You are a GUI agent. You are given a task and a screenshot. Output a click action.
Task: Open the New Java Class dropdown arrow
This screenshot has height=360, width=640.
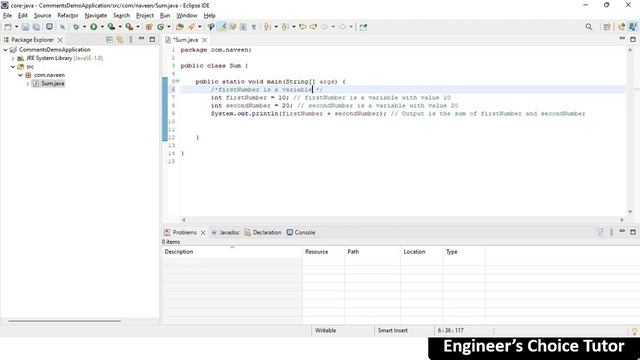pos(169,27)
